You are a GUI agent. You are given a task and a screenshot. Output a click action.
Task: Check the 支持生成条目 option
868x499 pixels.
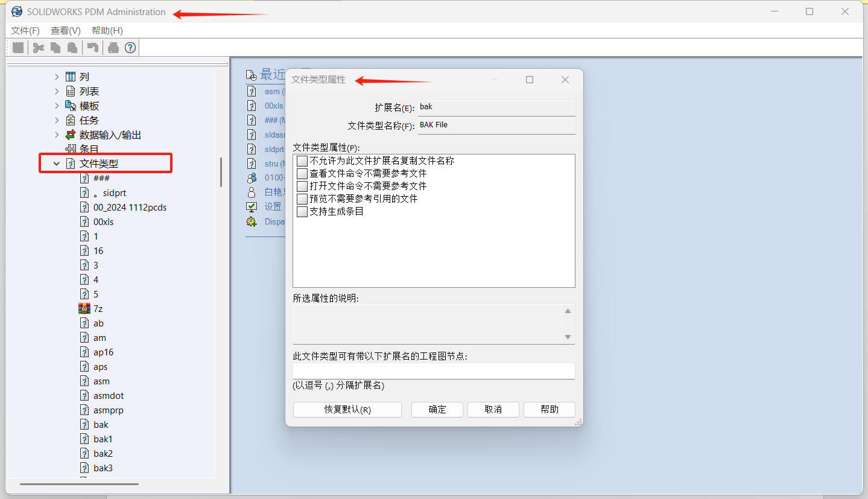coord(302,212)
